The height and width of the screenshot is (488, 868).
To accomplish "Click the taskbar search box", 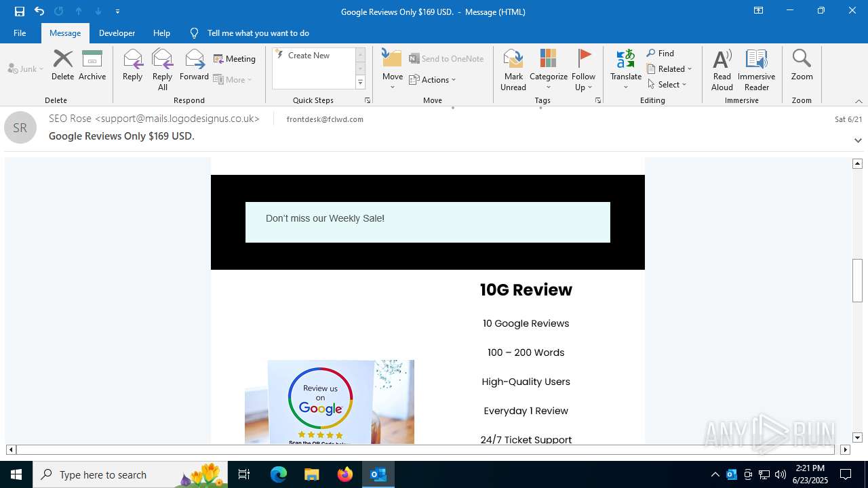I will click(132, 474).
